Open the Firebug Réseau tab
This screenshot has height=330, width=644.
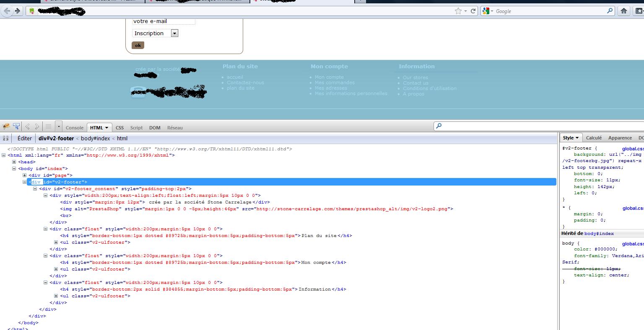point(175,128)
